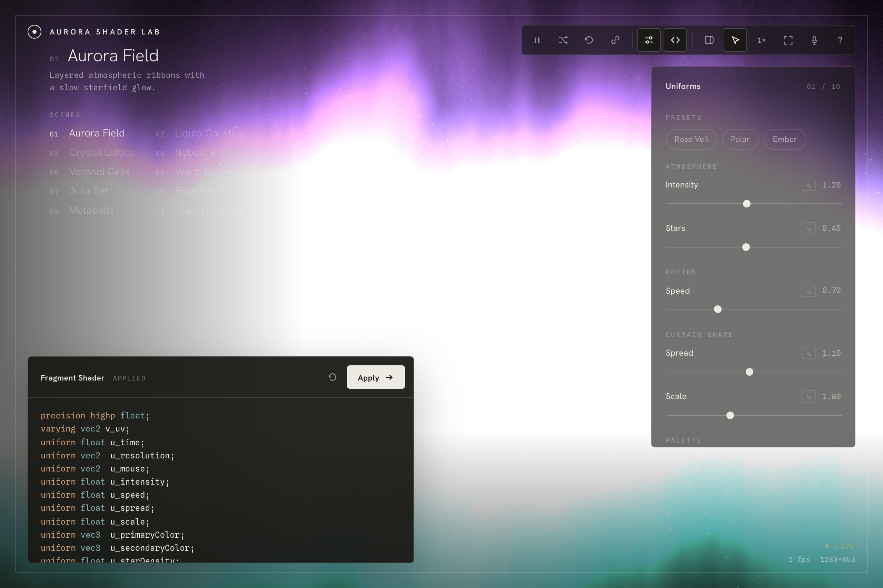
Task: Click the Intensity slider handle
Action: pyautogui.click(x=746, y=204)
